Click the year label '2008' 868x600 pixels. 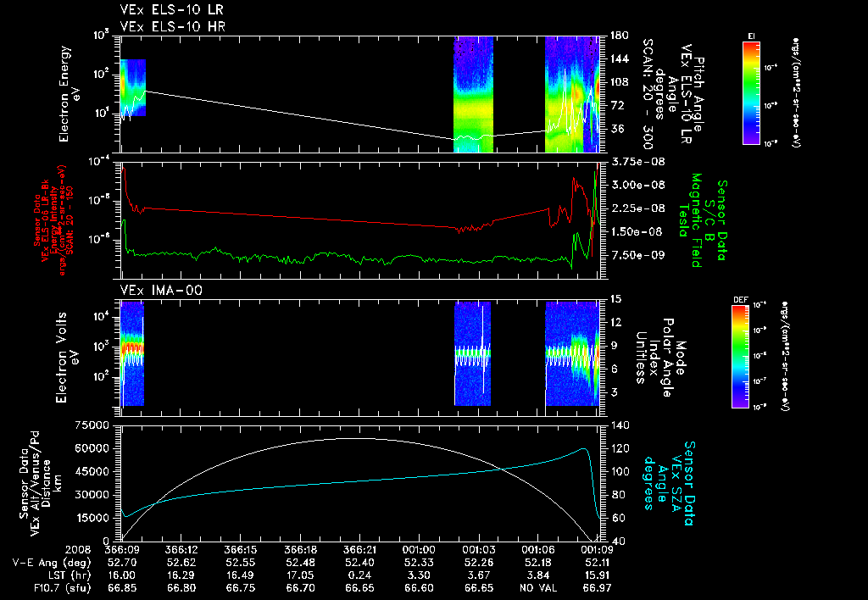pyautogui.click(x=78, y=550)
